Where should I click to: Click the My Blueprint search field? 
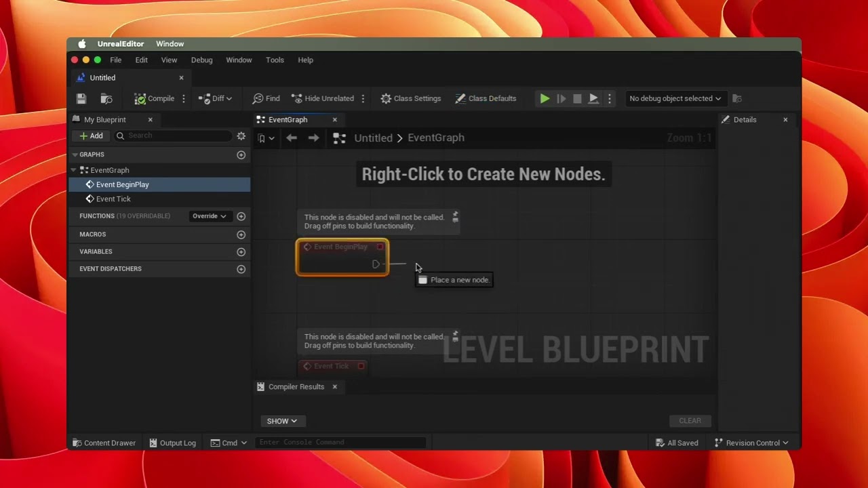click(174, 136)
